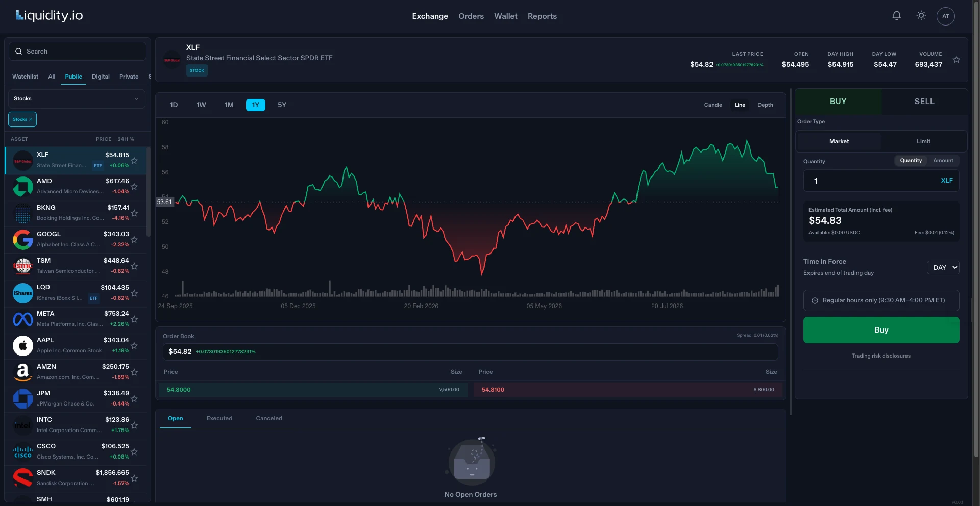Remove the Stocks filter chip
This screenshot has height=506, width=980.
pyautogui.click(x=31, y=119)
